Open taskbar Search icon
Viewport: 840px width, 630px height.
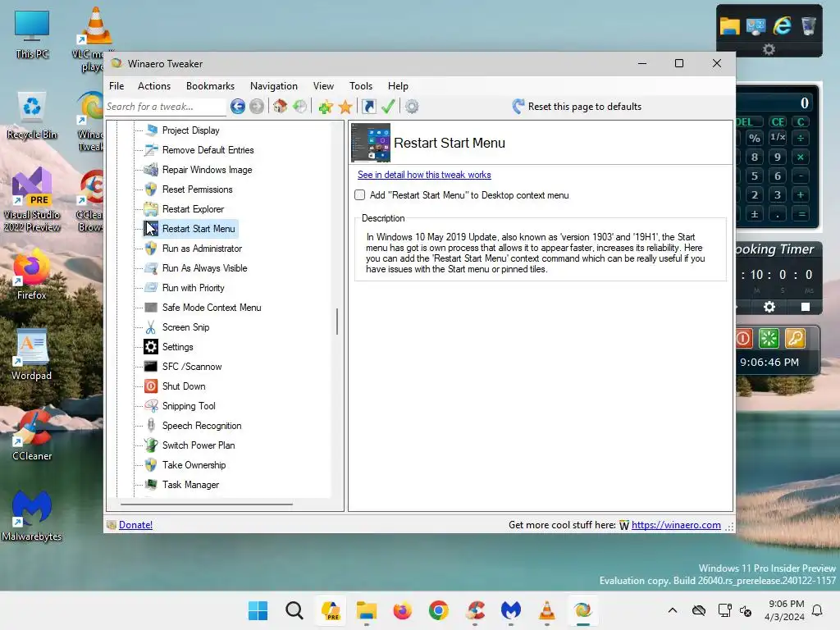294,610
